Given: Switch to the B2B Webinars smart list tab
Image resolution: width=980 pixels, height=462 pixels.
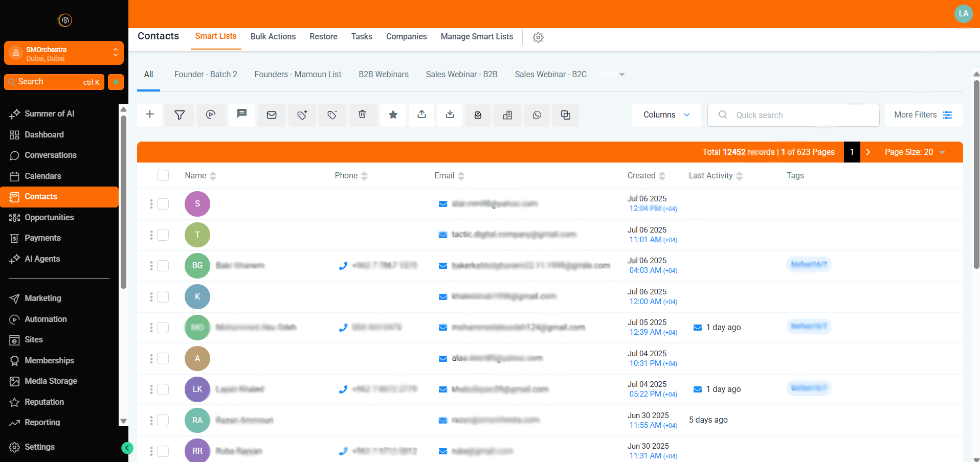Looking at the screenshot, I should (x=384, y=74).
